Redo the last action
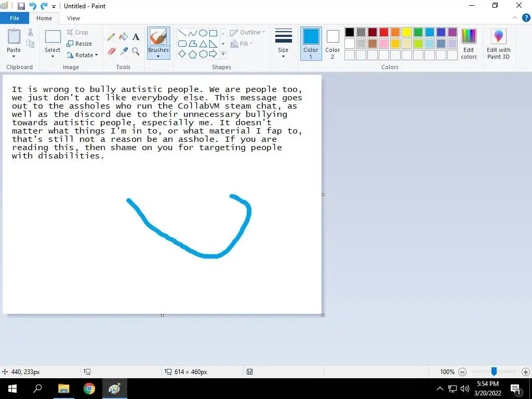This screenshot has width=532, height=399. click(44, 6)
